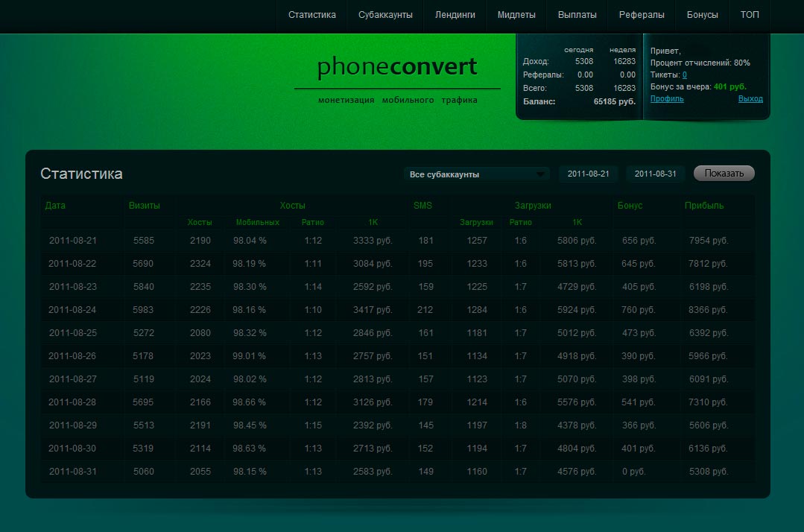Click the Дата column header
Screen dimensions: 804x532
coord(55,206)
